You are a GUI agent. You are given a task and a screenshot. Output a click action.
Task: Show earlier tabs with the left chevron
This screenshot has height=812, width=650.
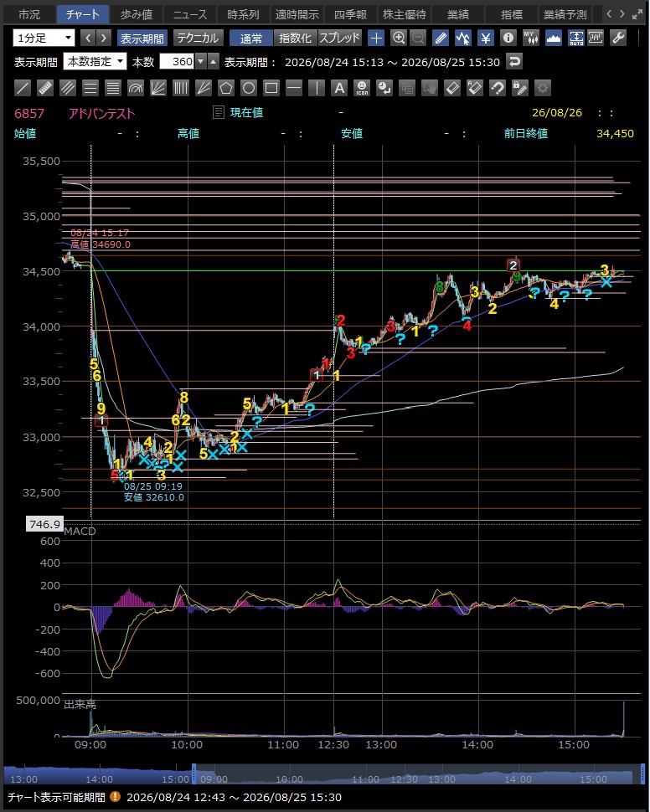pyautogui.click(x=610, y=14)
